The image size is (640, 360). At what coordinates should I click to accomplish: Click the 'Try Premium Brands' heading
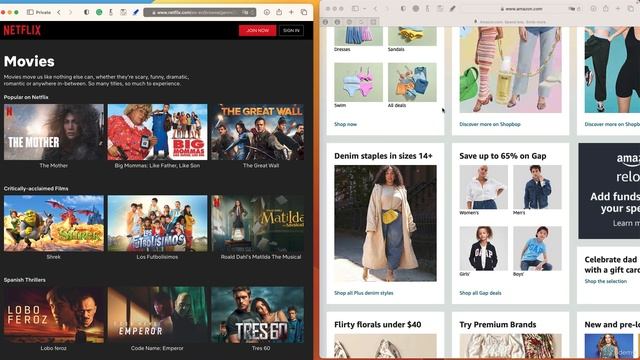(498, 324)
